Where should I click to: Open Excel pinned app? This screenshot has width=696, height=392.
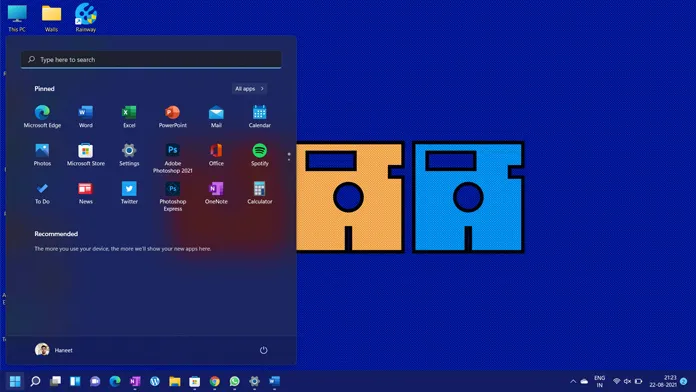[x=129, y=116]
